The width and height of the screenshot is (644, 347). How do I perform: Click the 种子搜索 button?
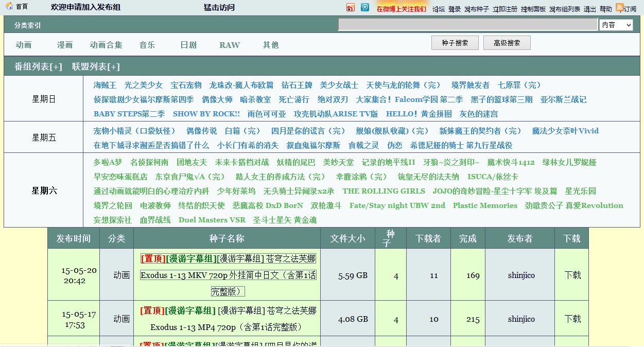pos(455,43)
